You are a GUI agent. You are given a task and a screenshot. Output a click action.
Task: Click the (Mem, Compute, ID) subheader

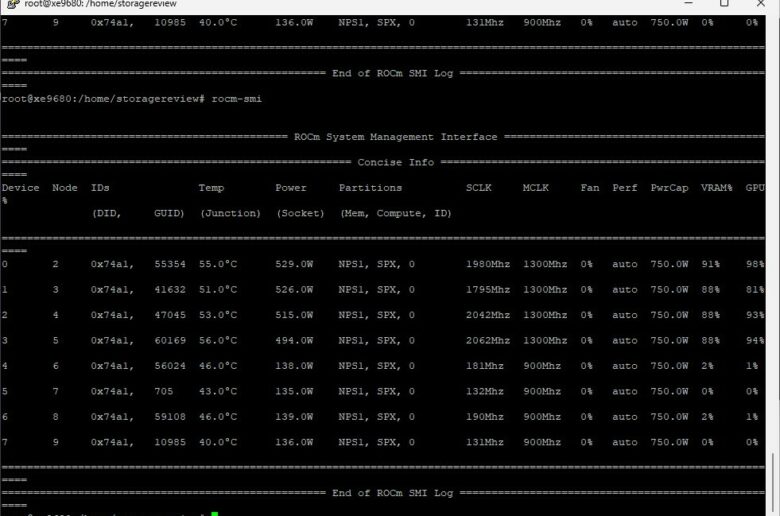point(396,213)
